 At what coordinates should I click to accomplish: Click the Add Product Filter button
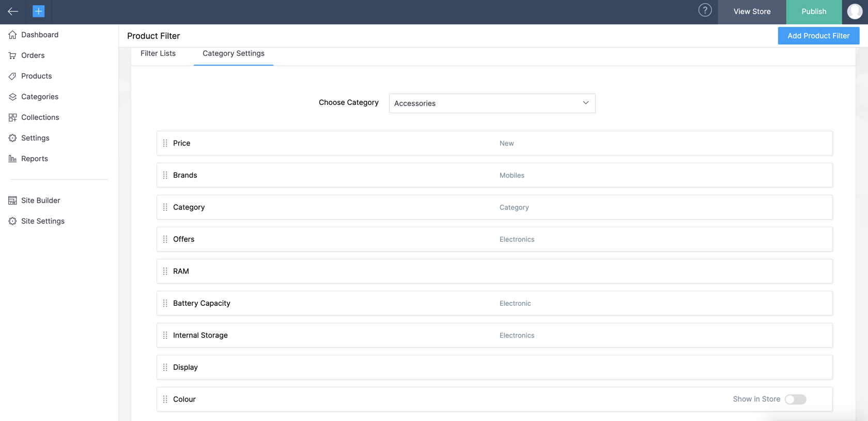818,36
